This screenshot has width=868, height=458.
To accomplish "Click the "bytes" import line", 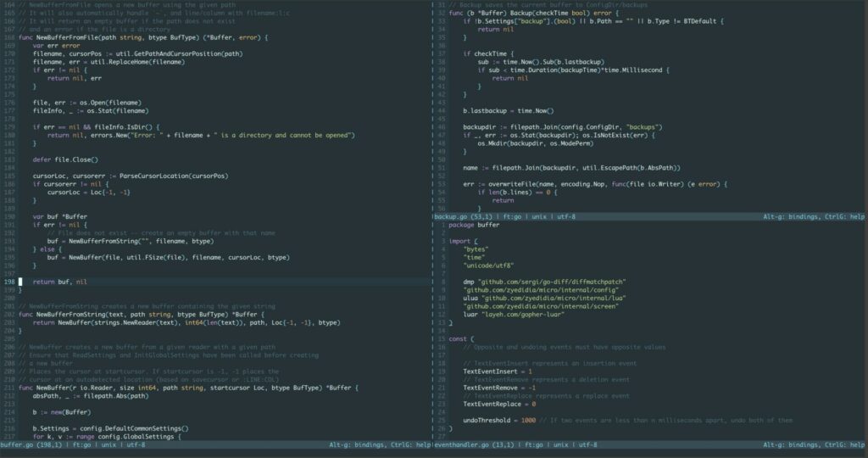I will tap(476, 249).
